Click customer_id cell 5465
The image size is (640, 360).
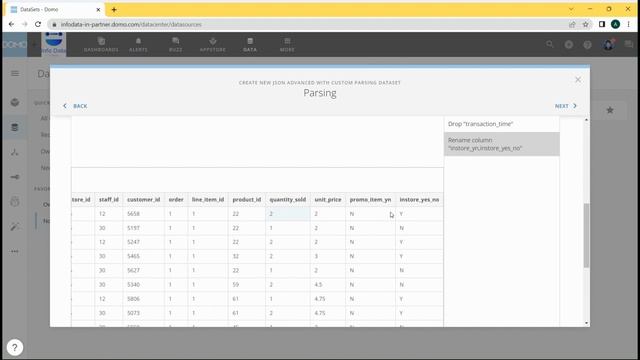tap(144, 256)
